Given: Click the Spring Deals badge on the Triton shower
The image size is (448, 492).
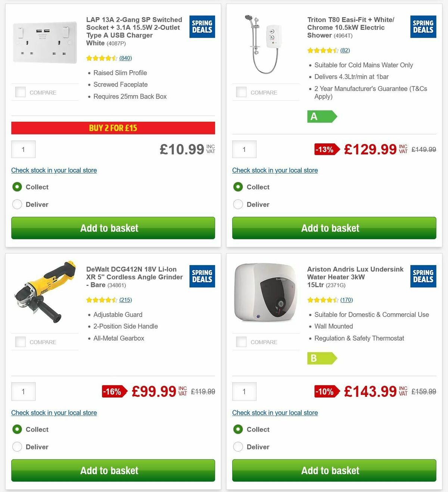Looking at the screenshot, I should [423, 26].
